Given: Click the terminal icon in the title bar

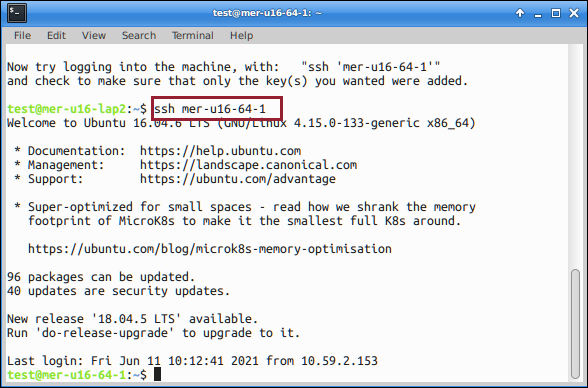Looking at the screenshot, I should pyautogui.click(x=16, y=13).
